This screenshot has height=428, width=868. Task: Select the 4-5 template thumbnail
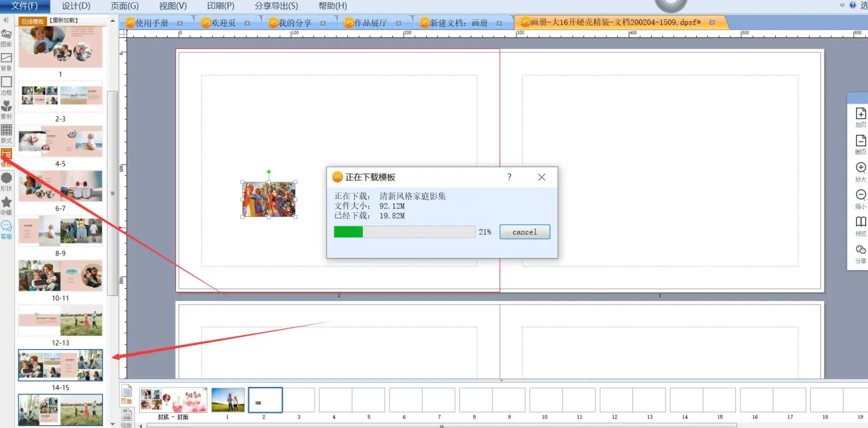coord(60,141)
